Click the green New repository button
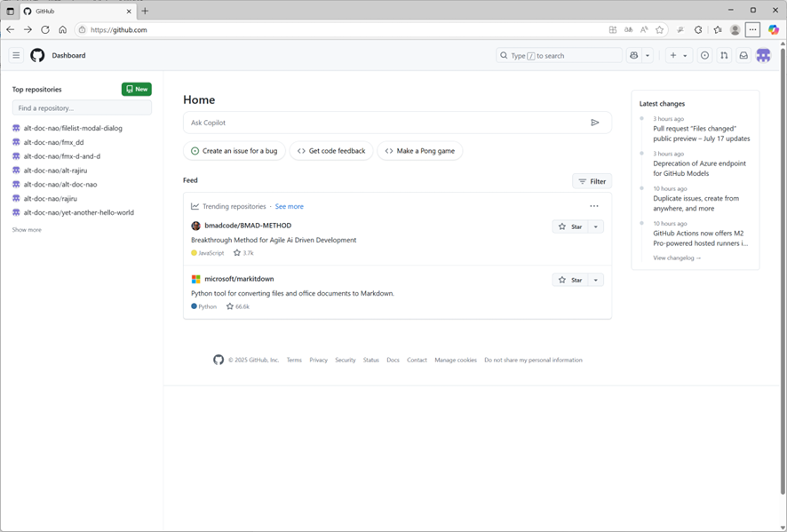Viewport: 787px width, 532px height. click(137, 89)
